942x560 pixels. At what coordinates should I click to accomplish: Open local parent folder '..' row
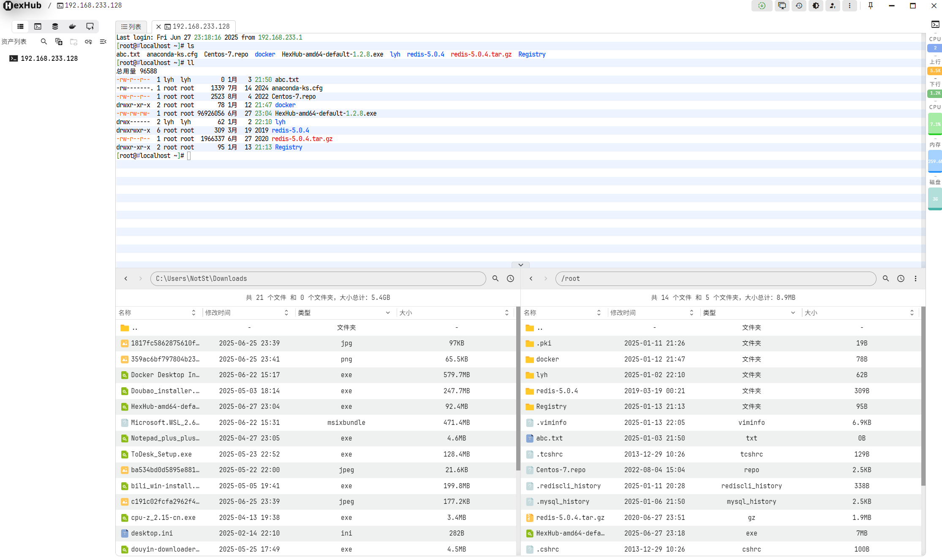click(316, 328)
